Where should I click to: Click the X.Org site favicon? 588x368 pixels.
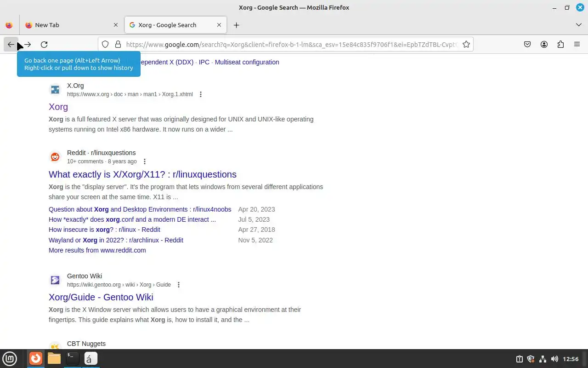tap(55, 90)
